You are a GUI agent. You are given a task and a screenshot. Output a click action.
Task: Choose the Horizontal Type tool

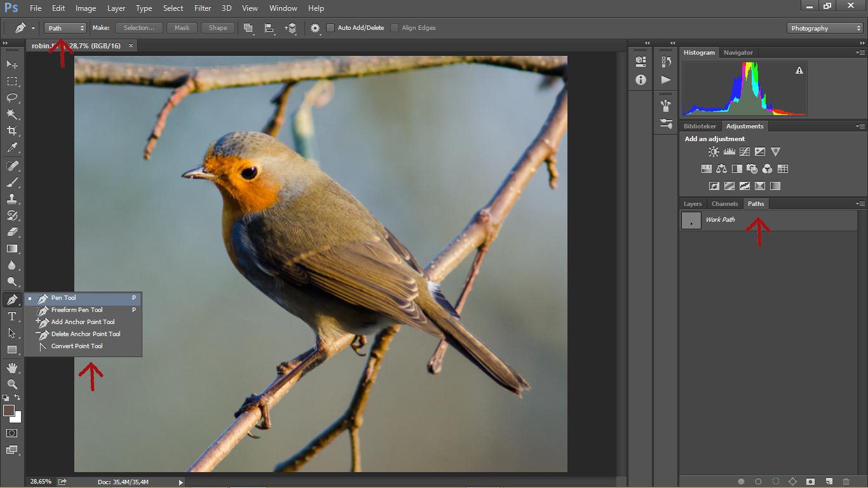tap(11, 316)
